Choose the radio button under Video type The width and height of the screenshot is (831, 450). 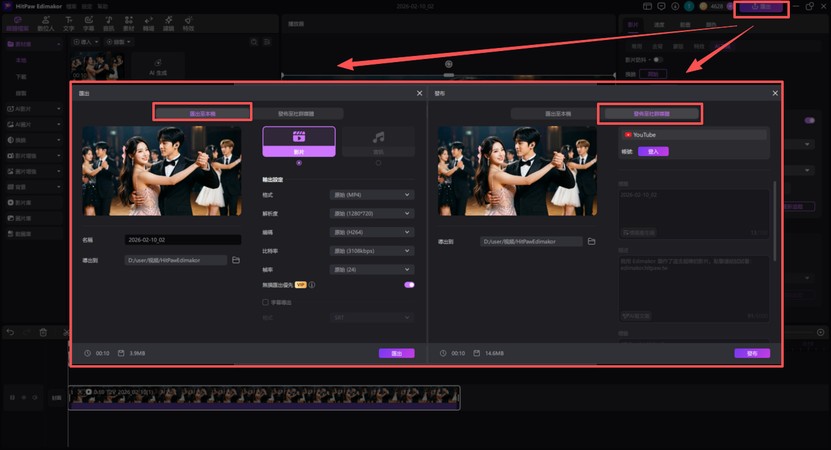298,162
